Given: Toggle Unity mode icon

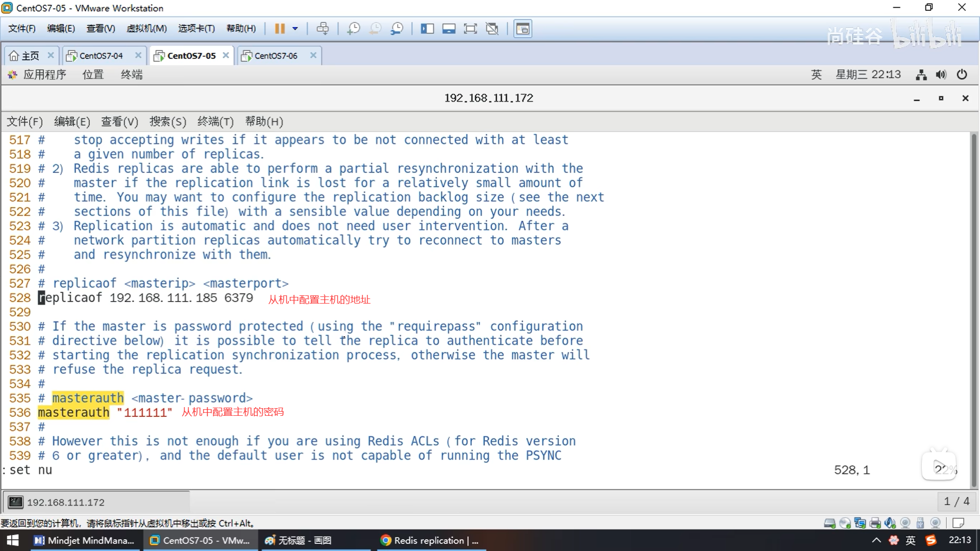Looking at the screenshot, I should click(492, 29).
